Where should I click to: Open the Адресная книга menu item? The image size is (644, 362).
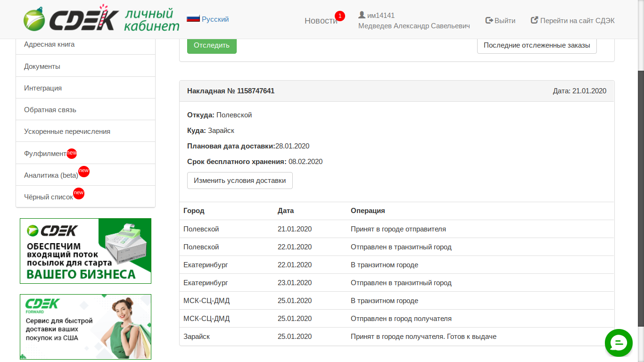[x=50, y=44]
